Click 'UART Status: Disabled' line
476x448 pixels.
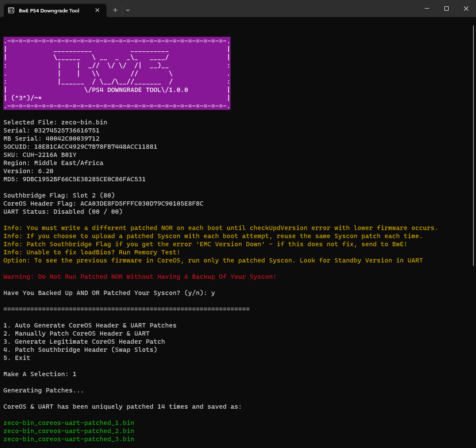coord(63,212)
